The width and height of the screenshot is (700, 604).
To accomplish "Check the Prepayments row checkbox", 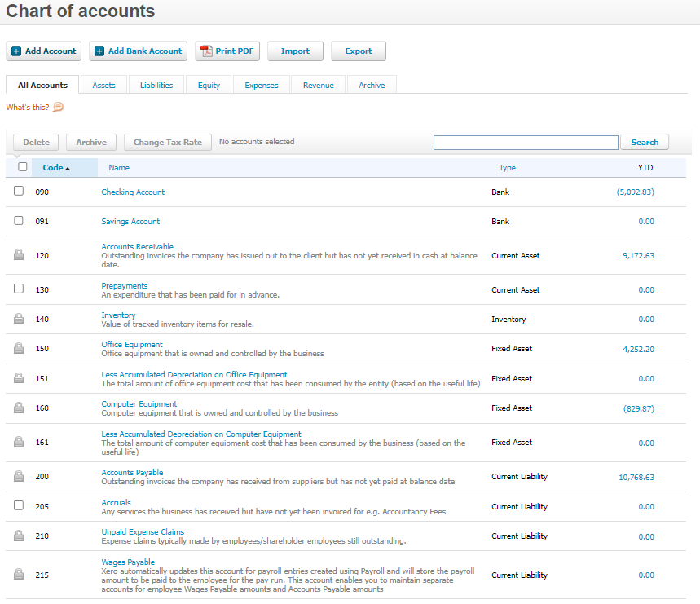I will (19, 289).
